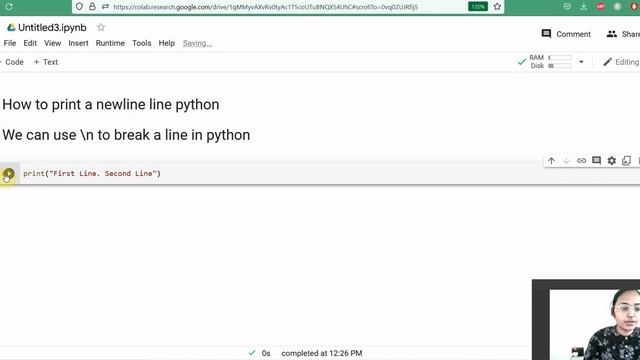Copy link to cell with the link icon
The height and width of the screenshot is (360, 640).
click(581, 161)
